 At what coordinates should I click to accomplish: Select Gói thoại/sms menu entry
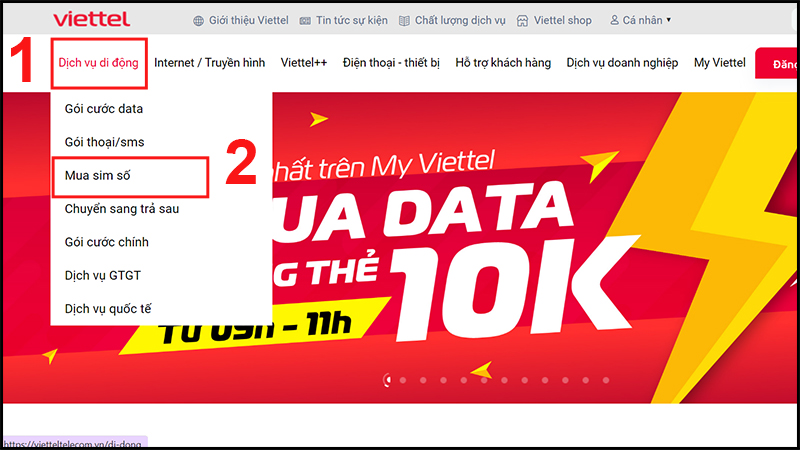point(105,142)
